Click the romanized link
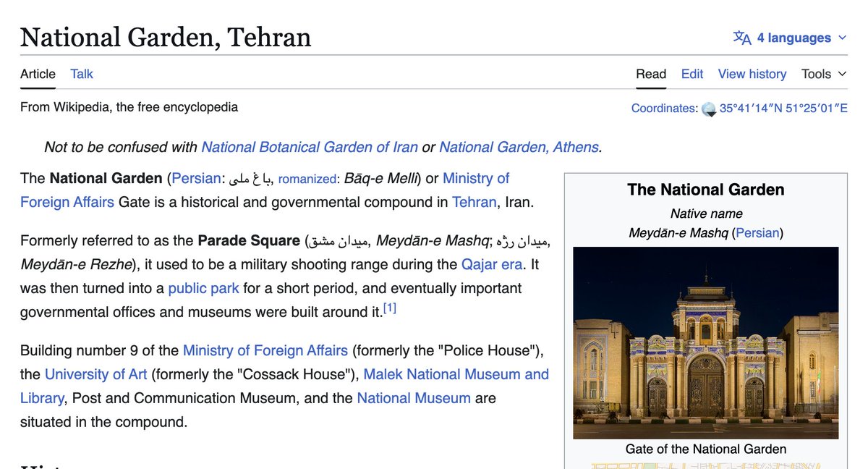Image resolution: width=868 pixels, height=469 pixels. point(307,179)
